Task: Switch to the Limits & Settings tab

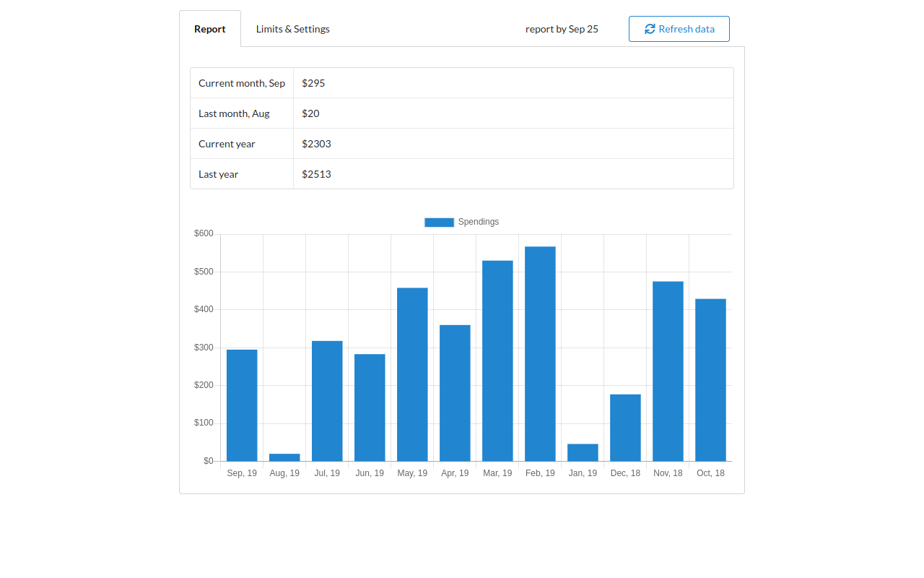Action: [292, 29]
